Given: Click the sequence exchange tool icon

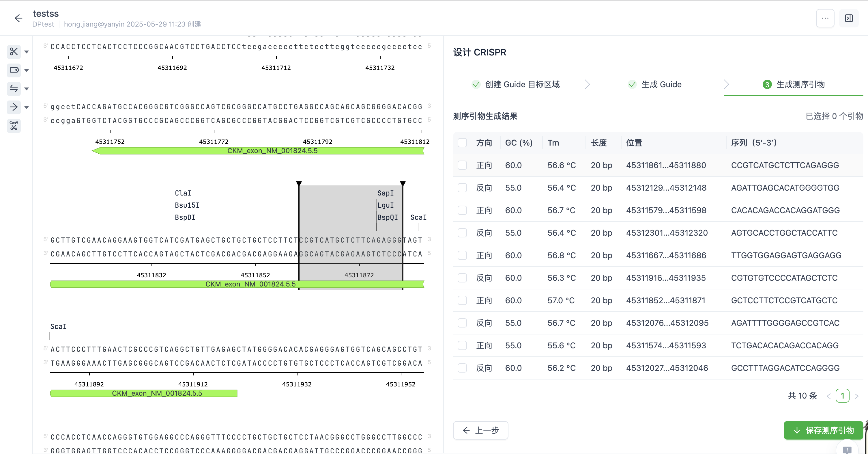Looking at the screenshot, I should (x=13, y=89).
